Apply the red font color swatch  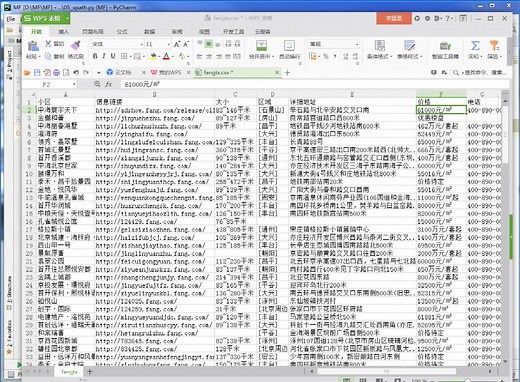click(x=166, y=56)
